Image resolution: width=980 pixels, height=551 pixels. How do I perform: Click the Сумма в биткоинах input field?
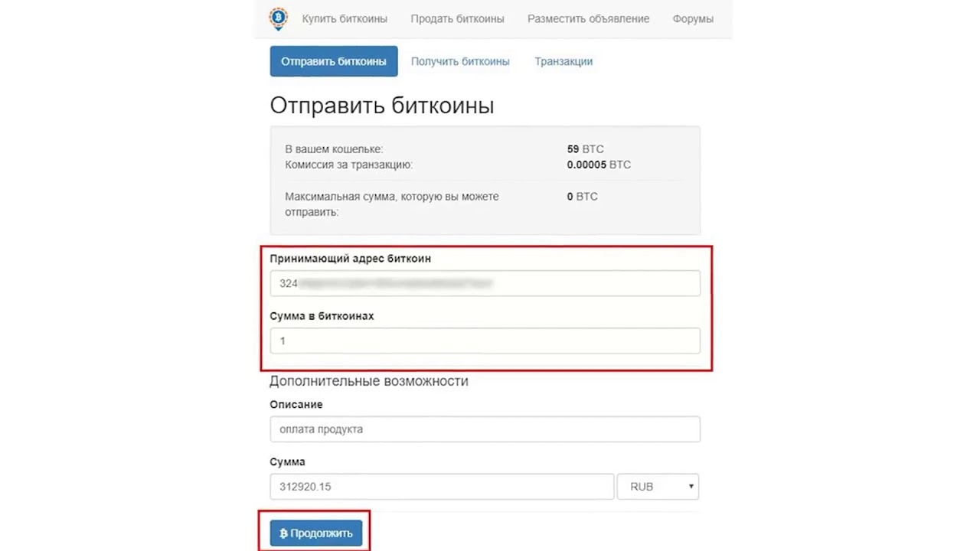pos(485,341)
